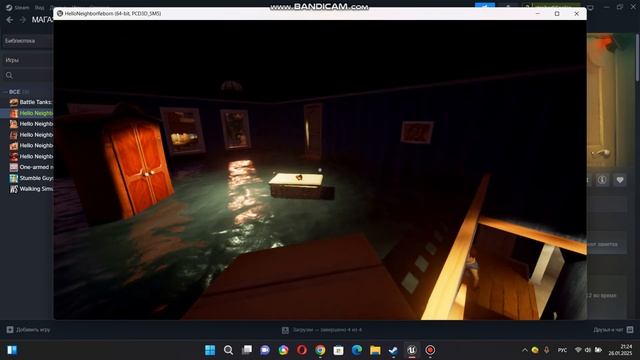
Task: Open volume speaker tray icon
Action: 588,350
